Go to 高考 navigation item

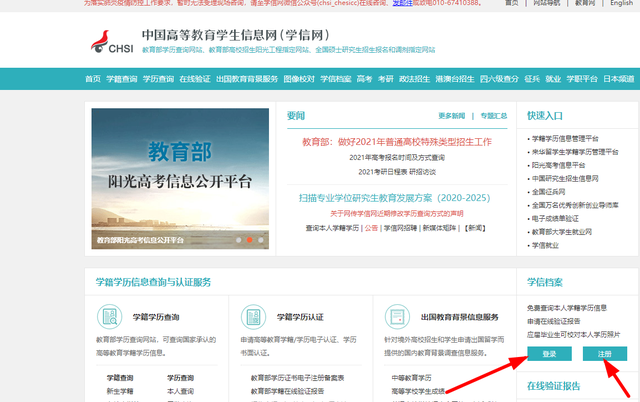point(364,79)
